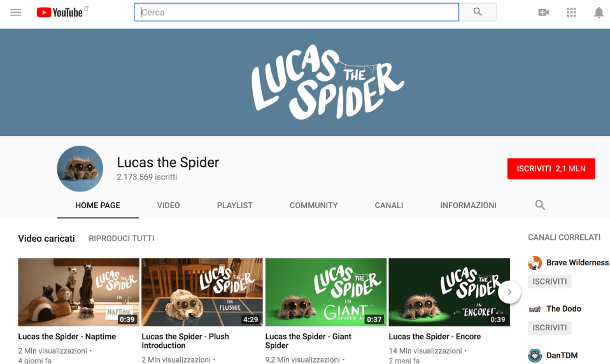Open title Lucas the Spider - Naptime

pos(67,337)
